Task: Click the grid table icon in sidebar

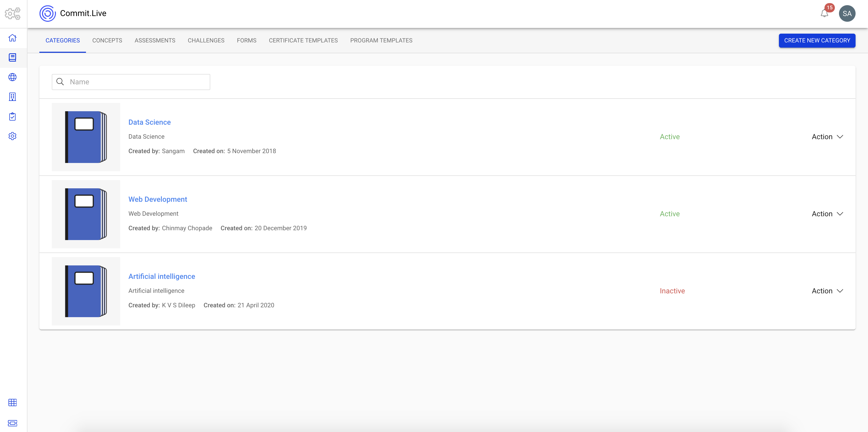Action: coord(12,402)
